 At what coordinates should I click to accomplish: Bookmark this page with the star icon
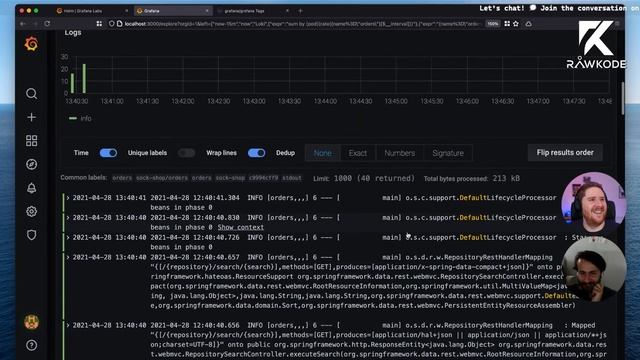[516, 24]
